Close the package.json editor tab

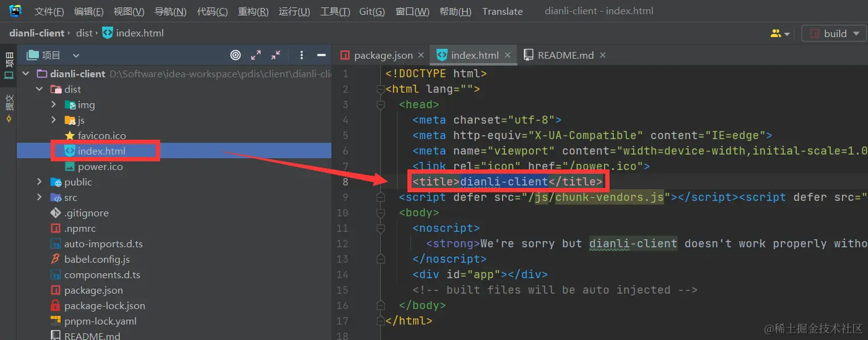click(x=421, y=55)
